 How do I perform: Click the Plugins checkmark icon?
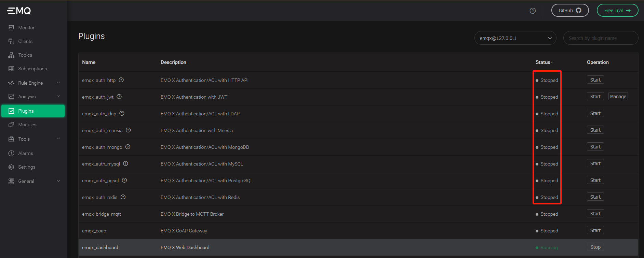coord(11,111)
